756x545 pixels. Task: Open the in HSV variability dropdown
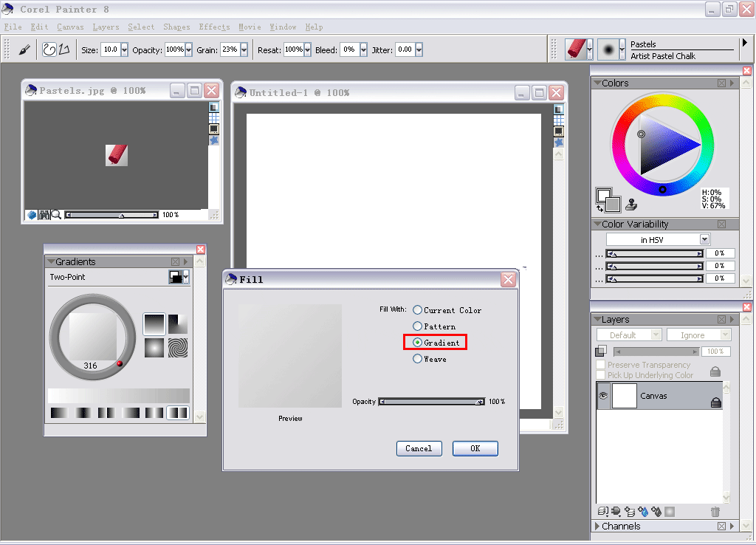pos(705,239)
